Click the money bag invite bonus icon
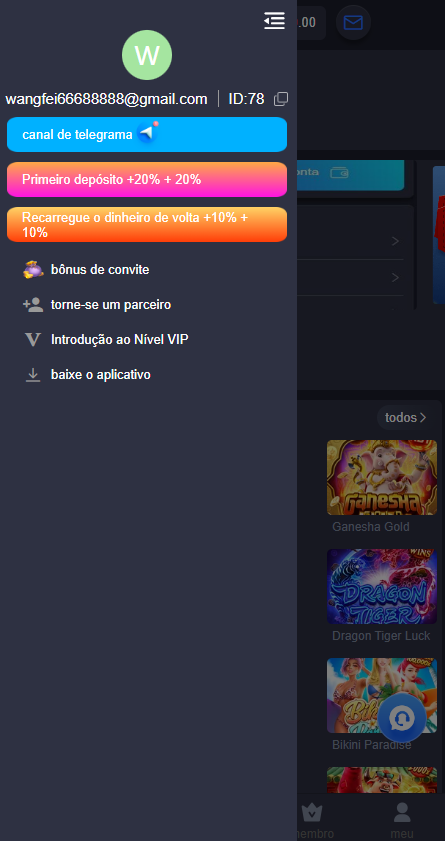Viewport: 445px width, 841px height. [33, 269]
